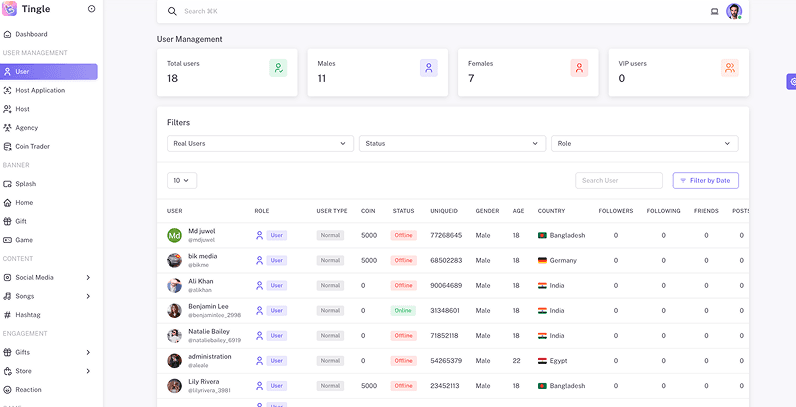Sort by the USER column header
This screenshot has width=796, height=407.
click(175, 211)
